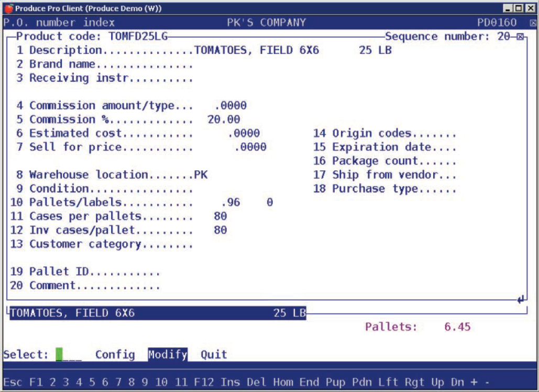Viewport: 539px width, 392px height.
Task: Click Rgt in the bottom key bar
Action: (x=414, y=382)
